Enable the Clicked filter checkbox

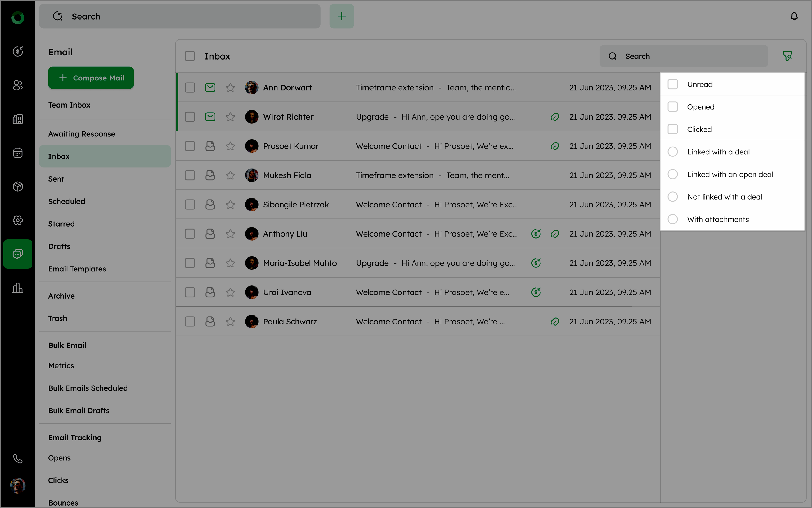[x=673, y=129]
